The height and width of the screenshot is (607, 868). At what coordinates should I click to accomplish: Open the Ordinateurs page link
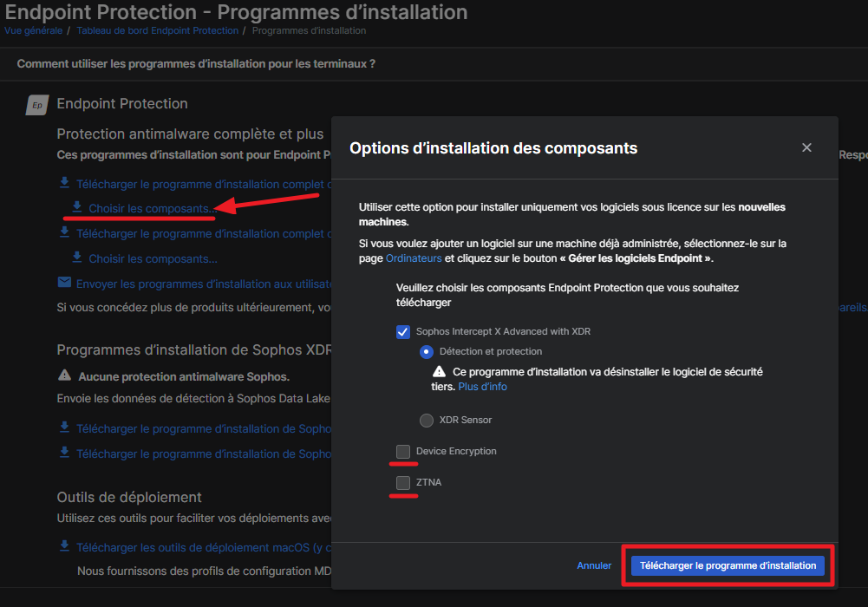coord(414,258)
